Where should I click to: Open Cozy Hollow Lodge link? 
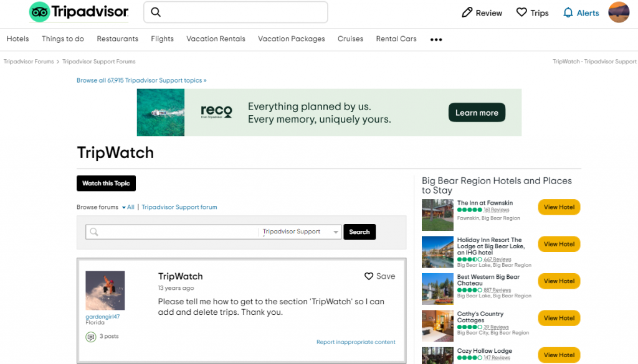click(x=485, y=350)
